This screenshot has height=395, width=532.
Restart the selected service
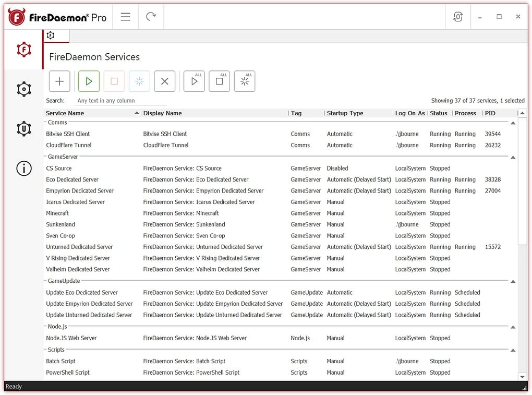click(x=139, y=81)
